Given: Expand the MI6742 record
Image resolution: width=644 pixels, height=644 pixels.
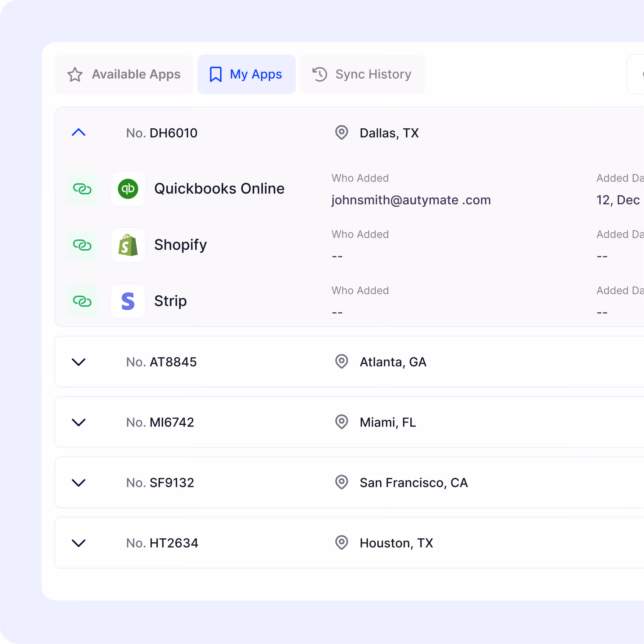Looking at the screenshot, I should tap(79, 422).
